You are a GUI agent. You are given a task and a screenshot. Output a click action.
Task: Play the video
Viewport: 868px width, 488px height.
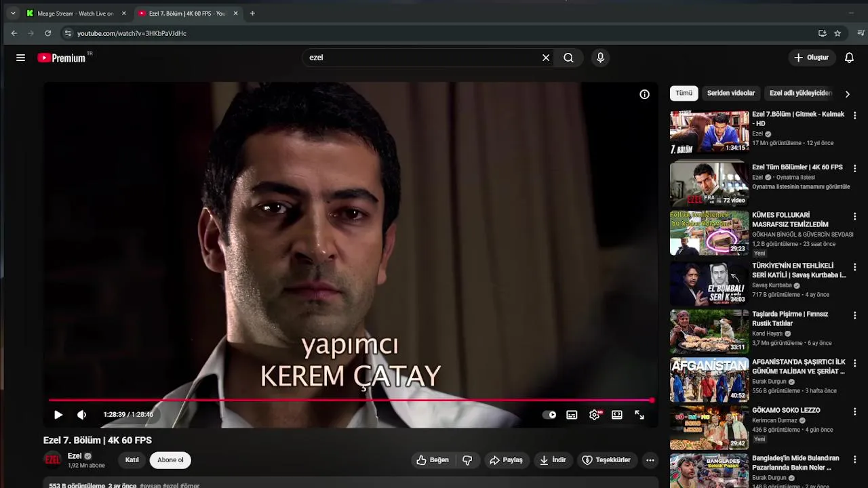[58, 415]
